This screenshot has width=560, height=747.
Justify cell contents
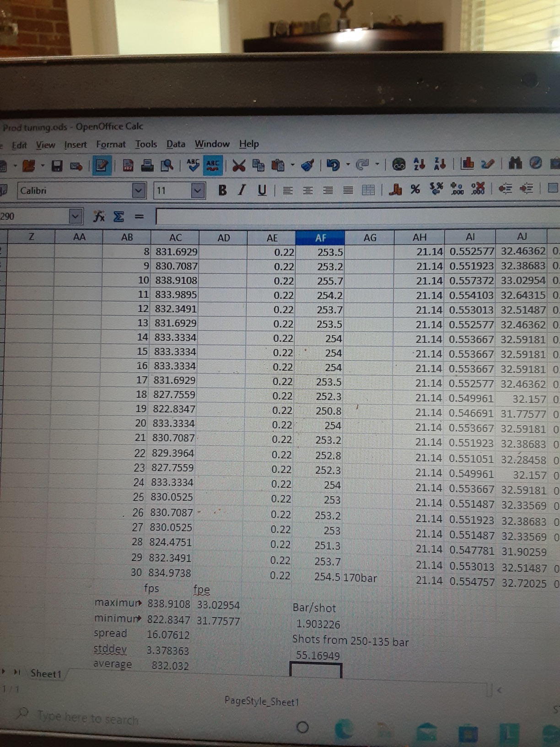[x=348, y=190]
